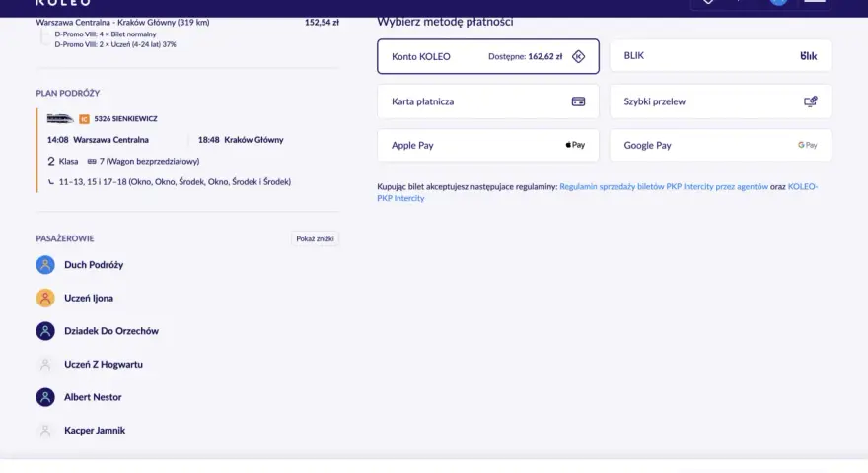Click the seat icon before 11–13, 15 i 17–18
Viewport: 868px width, 473px height.
51,182
